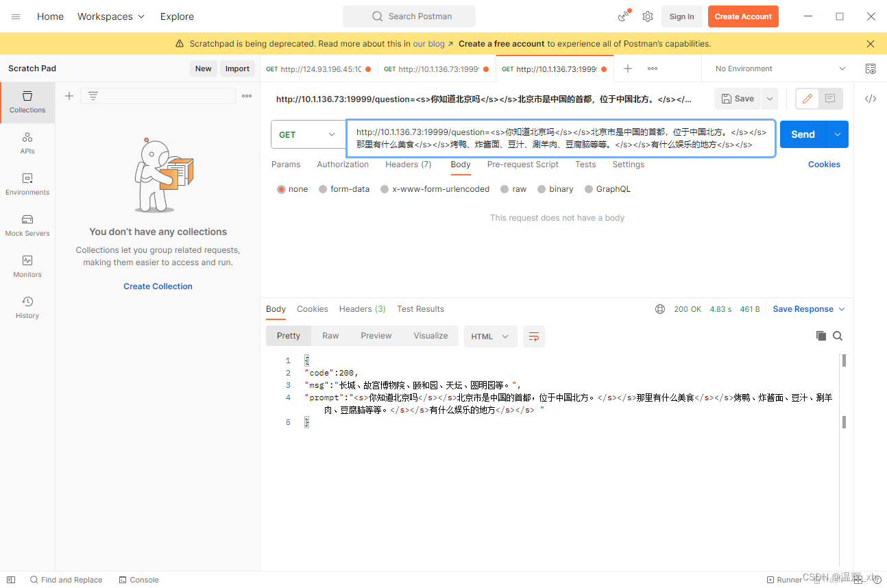Image resolution: width=887 pixels, height=588 pixels.
Task: Open the Test Results tab
Action: [x=421, y=309]
